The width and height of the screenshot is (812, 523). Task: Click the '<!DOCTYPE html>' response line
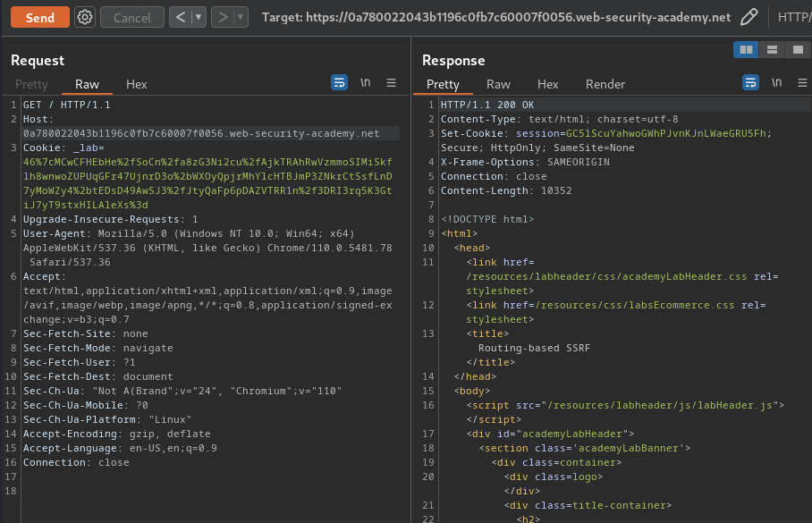point(487,219)
